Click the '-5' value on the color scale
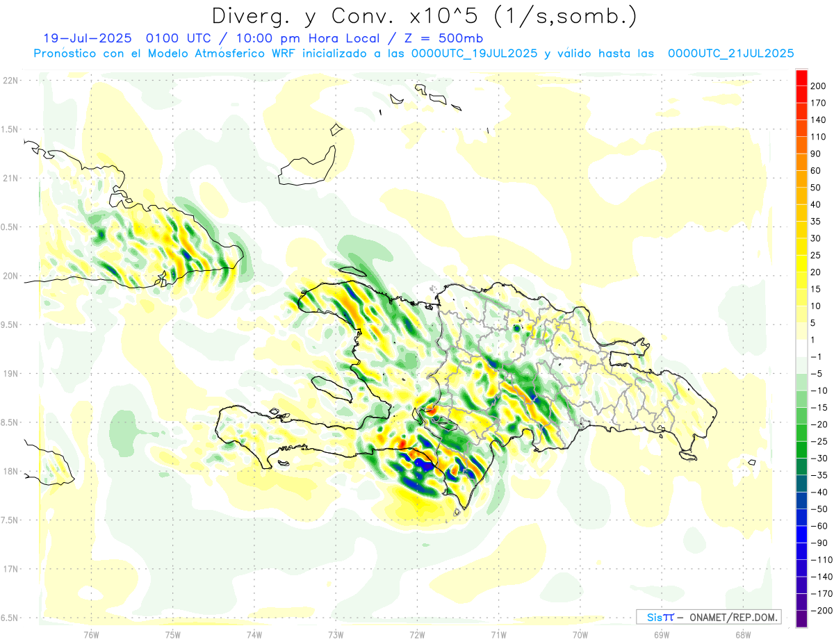Viewport: 834px width, 644px height. (816, 374)
